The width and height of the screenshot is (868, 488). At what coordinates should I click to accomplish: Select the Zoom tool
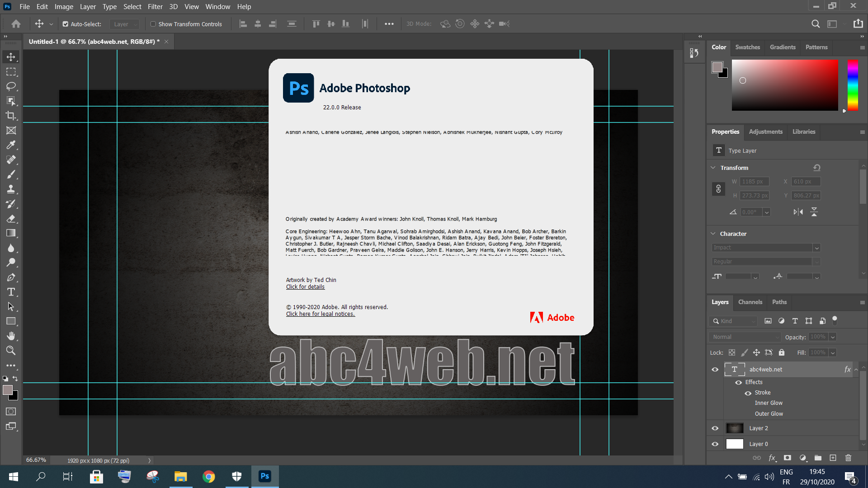point(11,351)
